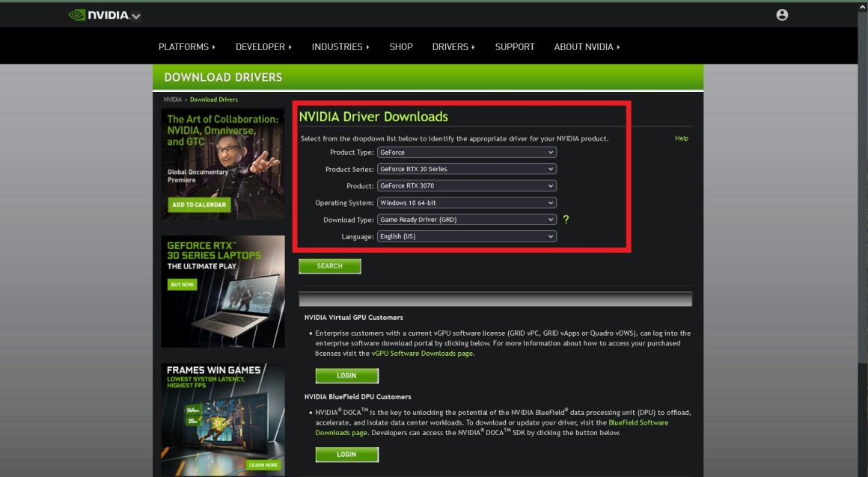Open the Product Series dropdown
The width and height of the screenshot is (868, 477).
pyautogui.click(x=467, y=169)
